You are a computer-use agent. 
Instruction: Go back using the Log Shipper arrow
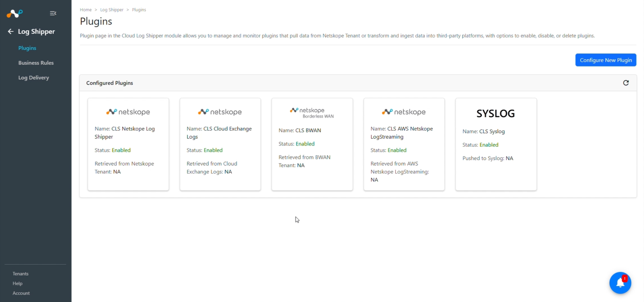tap(10, 32)
